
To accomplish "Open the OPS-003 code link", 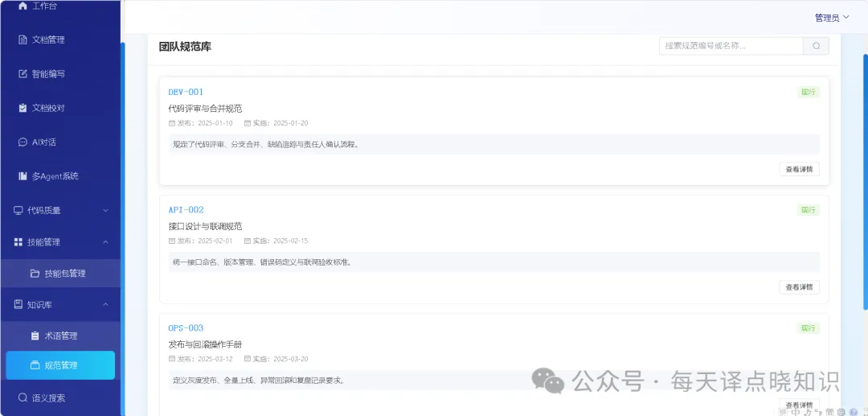I will tap(186, 328).
